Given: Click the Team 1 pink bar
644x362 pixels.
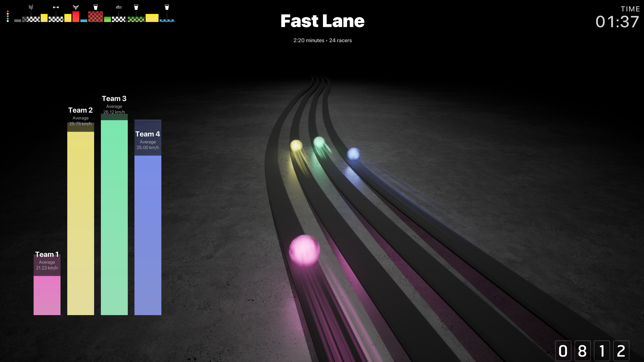Looking at the screenshot, I should (47, 295).
